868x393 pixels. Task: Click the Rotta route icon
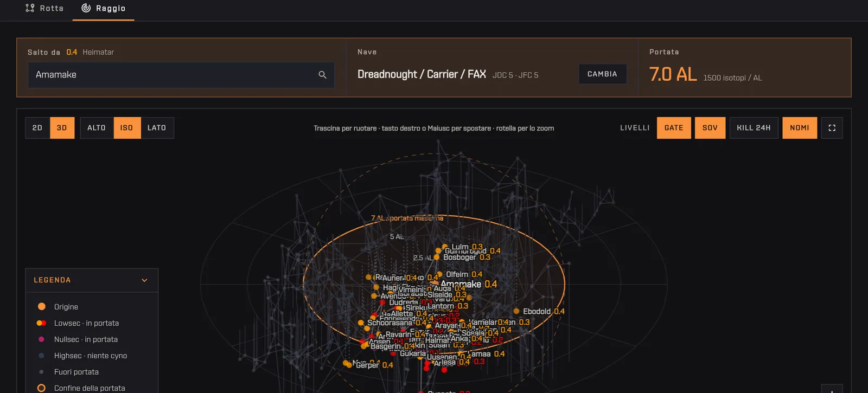[30, 8]
